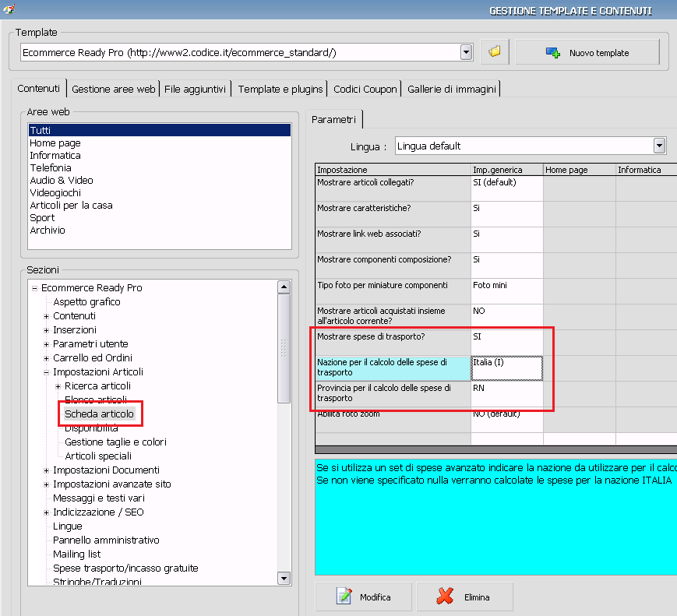Select Pannello amministrativo tree item
The height and width of the screenshot is (616, 677).
[x=106, y=540]
